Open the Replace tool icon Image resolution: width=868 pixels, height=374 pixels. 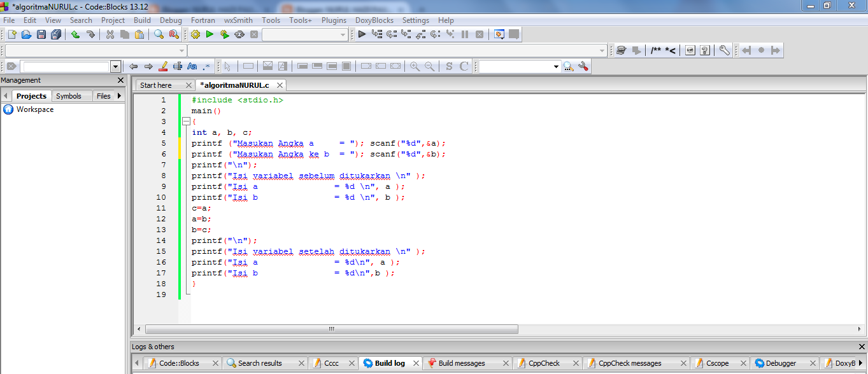174,34
